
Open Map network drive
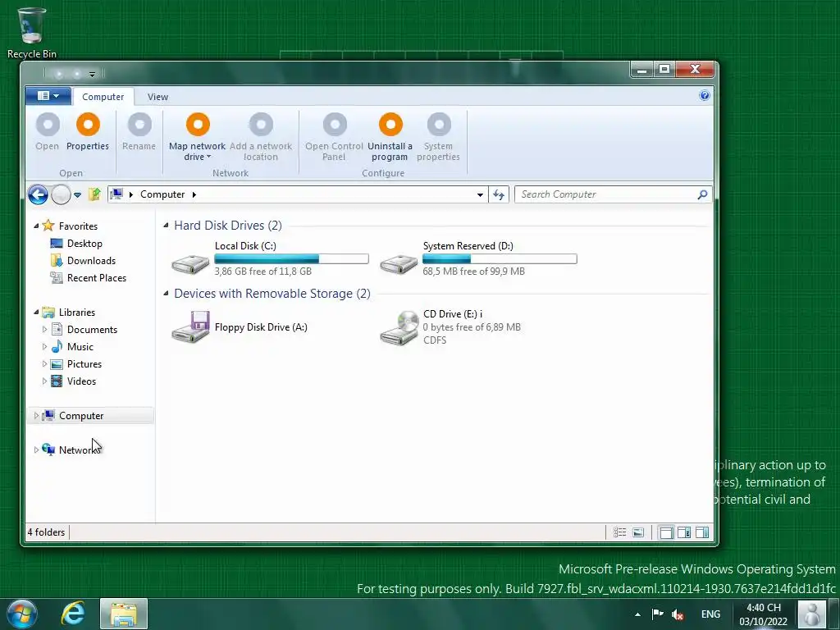click(197, 137)
